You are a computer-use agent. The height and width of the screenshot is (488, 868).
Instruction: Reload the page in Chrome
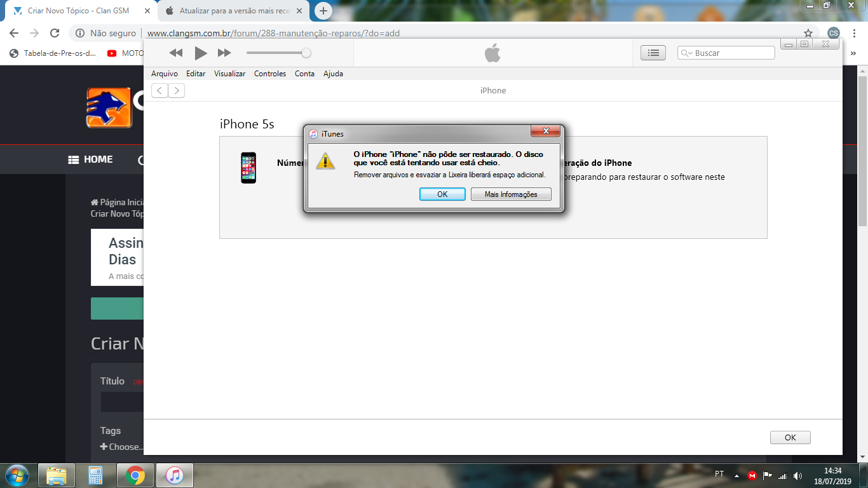[x=55, y=33]
